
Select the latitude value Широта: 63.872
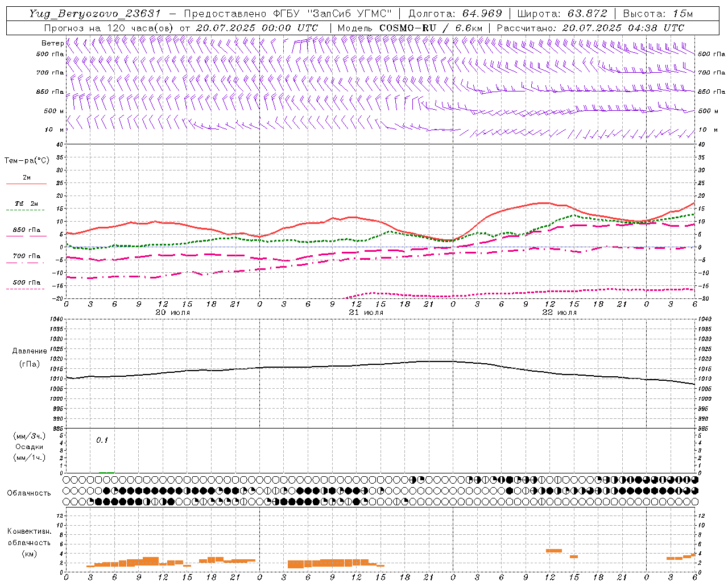click(562, 14)
